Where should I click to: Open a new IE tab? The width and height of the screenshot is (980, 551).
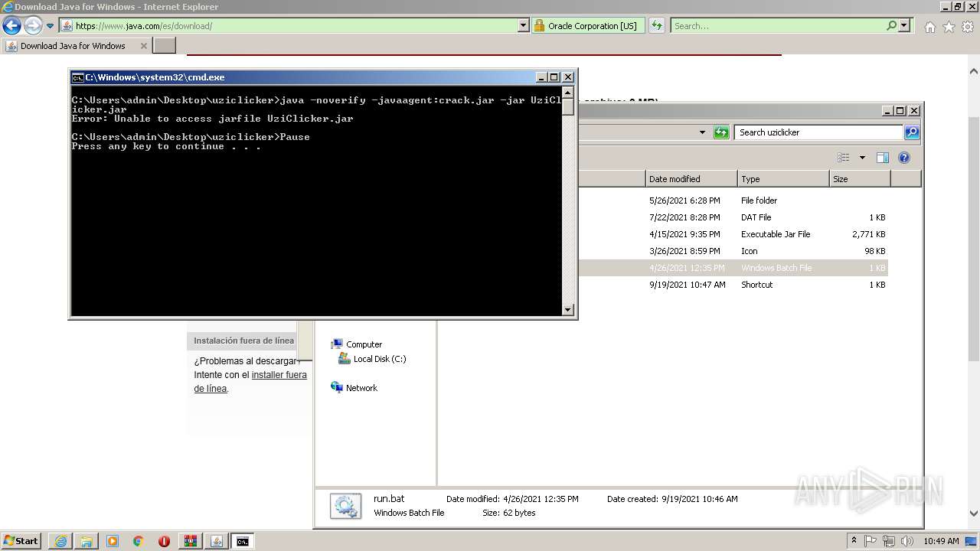(x=165, y=46)
